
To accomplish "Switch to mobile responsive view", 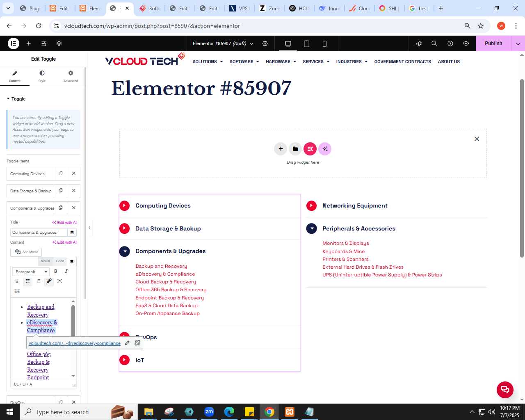I will point(324,43).
